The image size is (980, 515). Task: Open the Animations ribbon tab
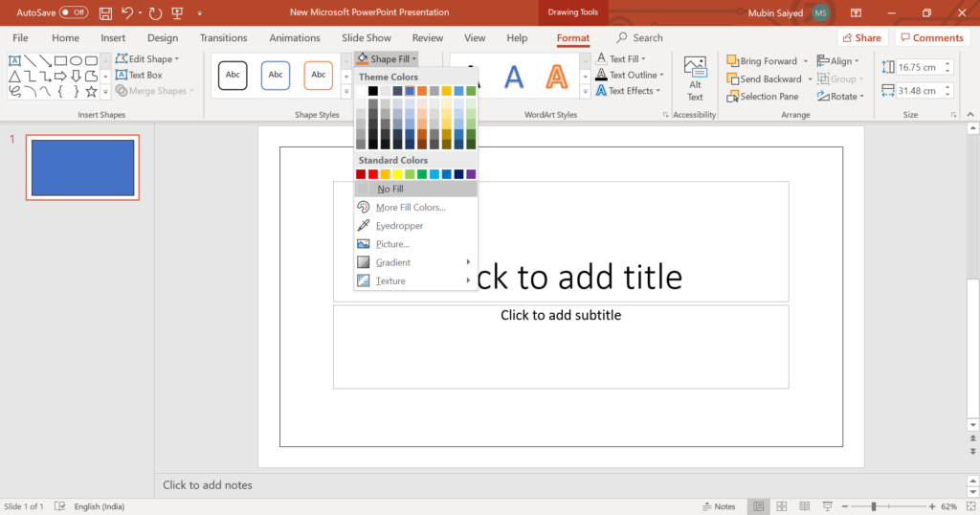(x=294, y=38)
